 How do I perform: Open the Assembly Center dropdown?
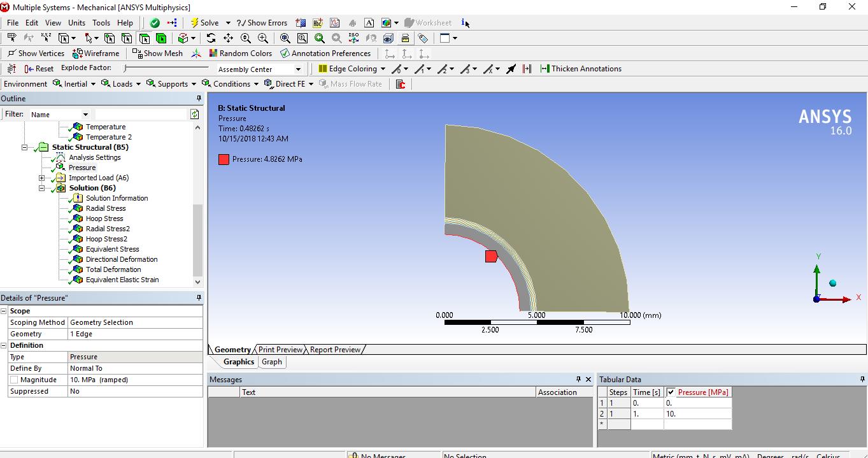[x=298, y=69]
